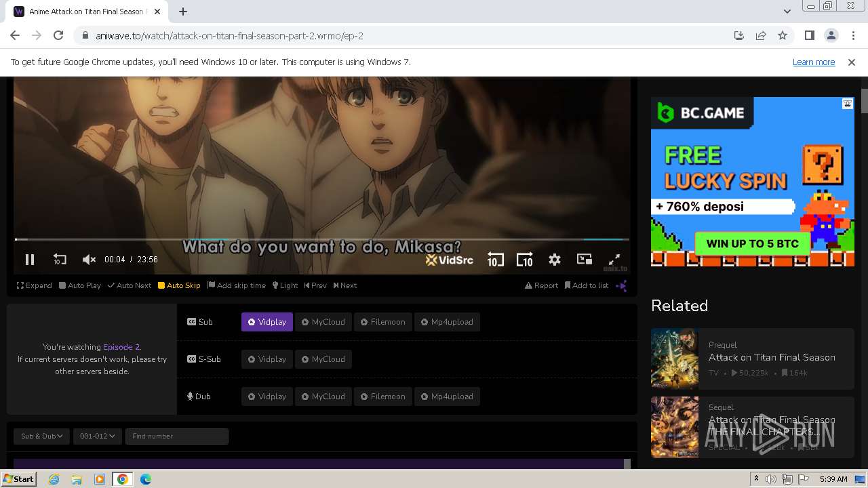Open the Sub & Dub dropdown
Image resolution: width=868 pixels, height=488 pixels.
pyautogui.click(x=41, y=436)
